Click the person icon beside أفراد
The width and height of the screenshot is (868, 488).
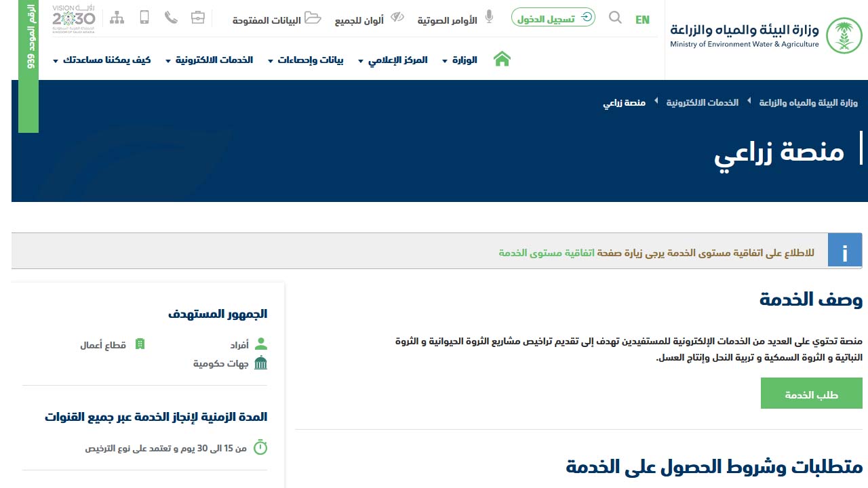(261, 344)
